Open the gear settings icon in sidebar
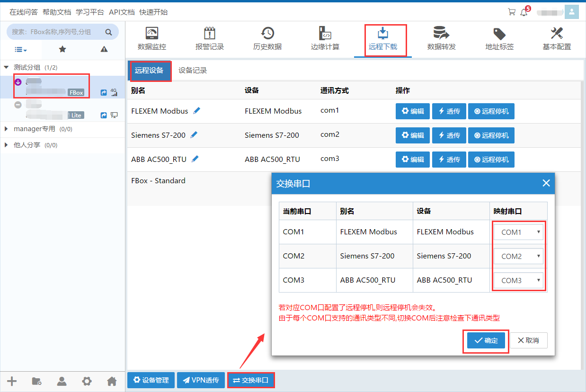The height and width of the screenshot is (392, 586). coord(87,381)
